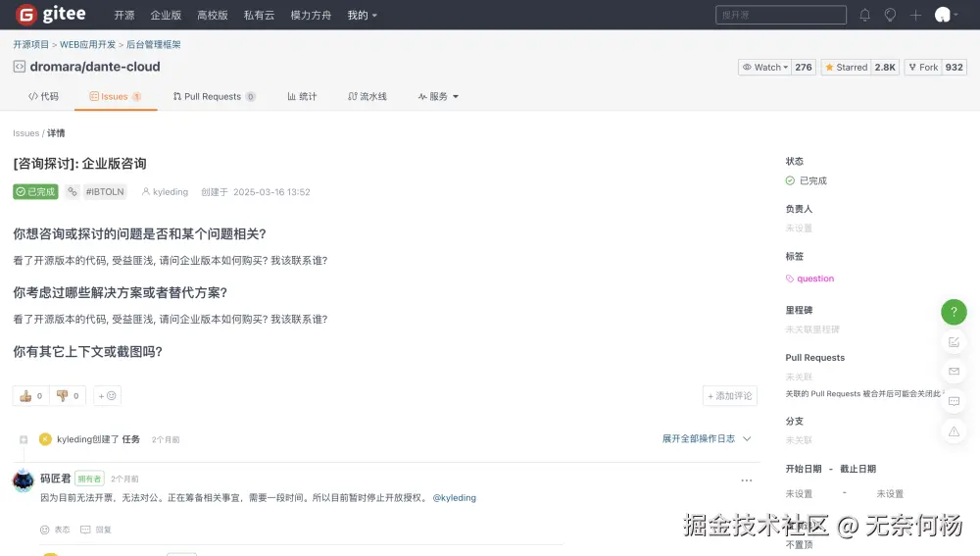Open 模力方舟 in the top navigation
The height and width of the screenshot is (556, 980).
[x=311, y=15]
